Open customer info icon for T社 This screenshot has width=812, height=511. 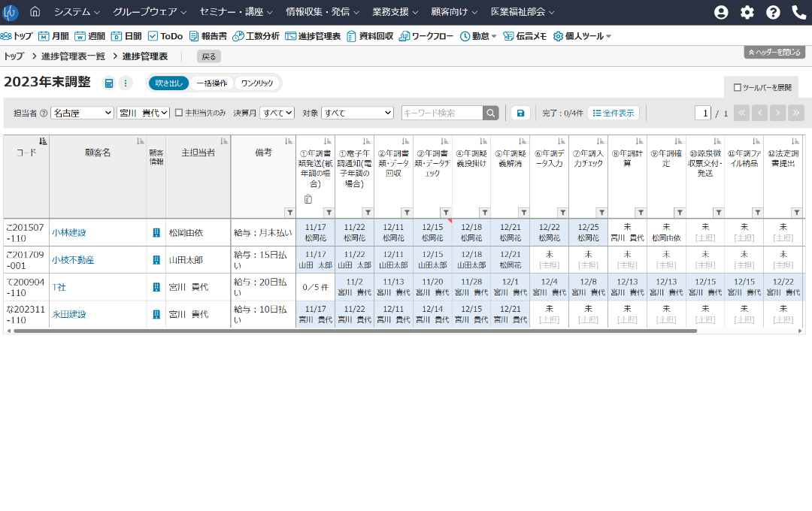[156, 287]
